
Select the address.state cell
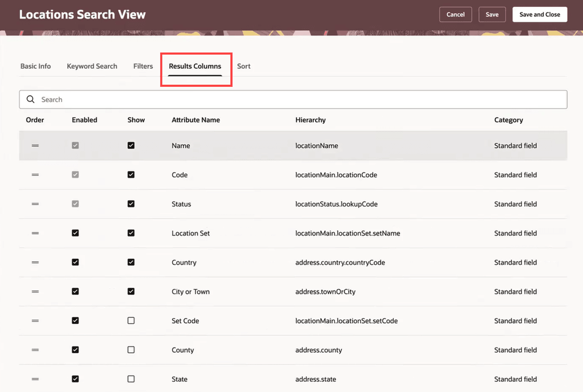point(316,379)
